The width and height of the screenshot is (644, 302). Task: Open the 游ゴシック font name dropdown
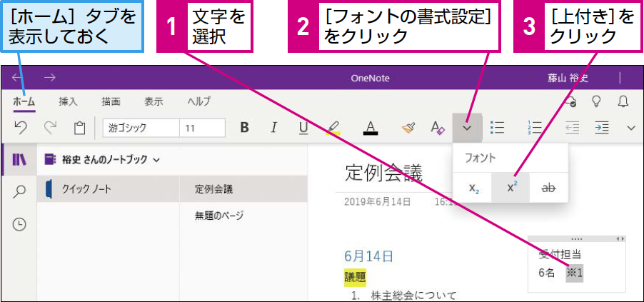point(141,128)
